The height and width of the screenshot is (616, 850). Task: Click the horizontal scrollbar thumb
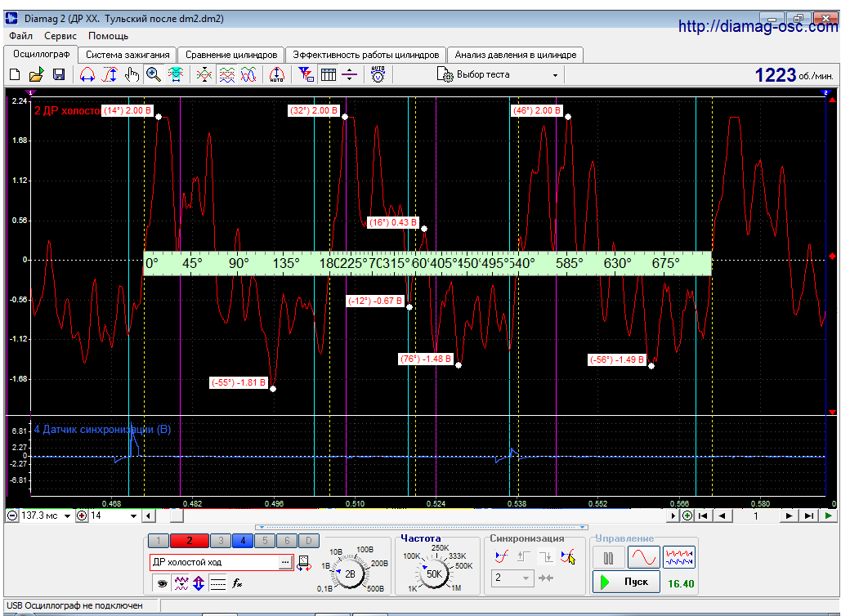click(x=177, y=516)
